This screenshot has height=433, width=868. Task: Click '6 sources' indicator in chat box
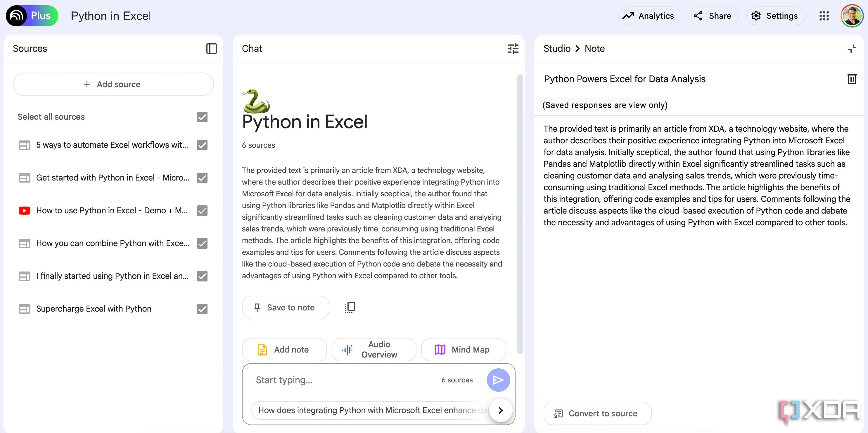(x=457, y=380)
